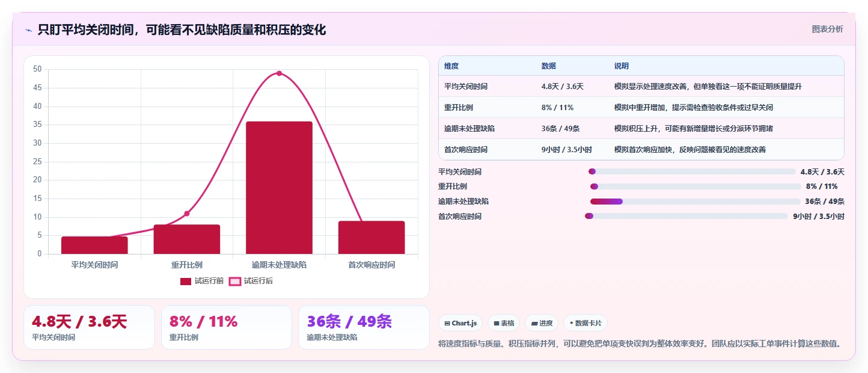Click the Chart.js tag
868x373 pixels.
(460, 323)
